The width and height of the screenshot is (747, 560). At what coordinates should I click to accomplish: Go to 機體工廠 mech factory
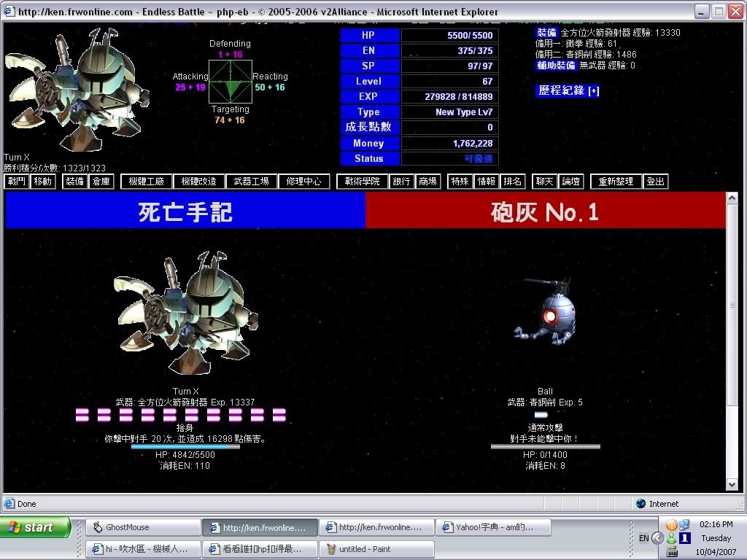click(147, 182)
